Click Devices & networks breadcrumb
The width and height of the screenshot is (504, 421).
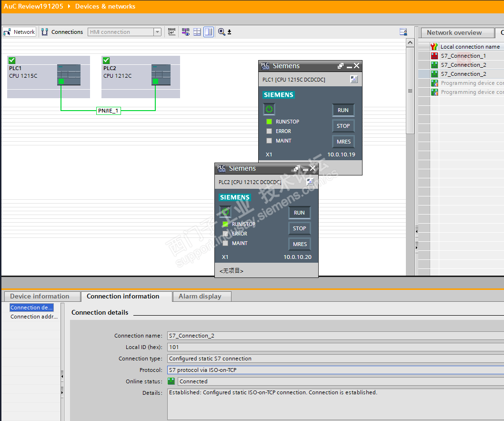tap(105, 6)
